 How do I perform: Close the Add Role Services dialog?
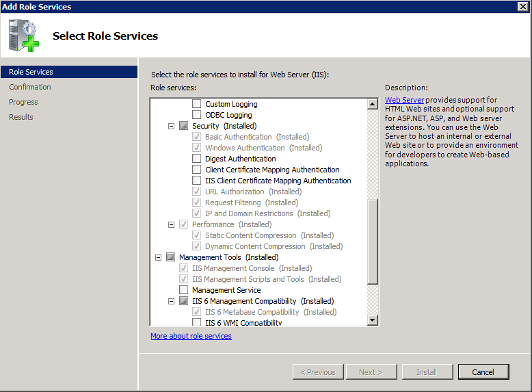(x=523, y=6)
